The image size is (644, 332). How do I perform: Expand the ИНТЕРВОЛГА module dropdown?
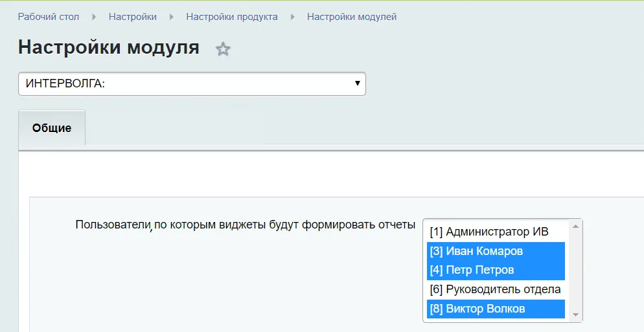coord(192,83)
